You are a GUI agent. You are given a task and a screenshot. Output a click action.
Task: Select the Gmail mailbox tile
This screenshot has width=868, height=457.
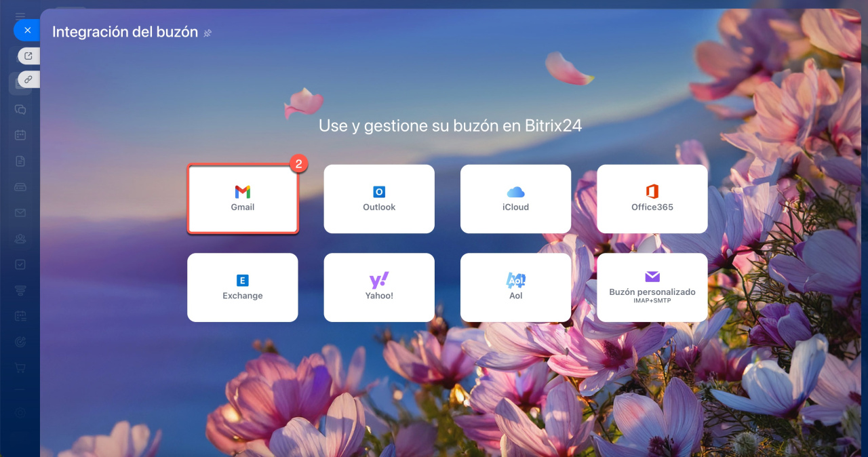[x=242, y=199]
